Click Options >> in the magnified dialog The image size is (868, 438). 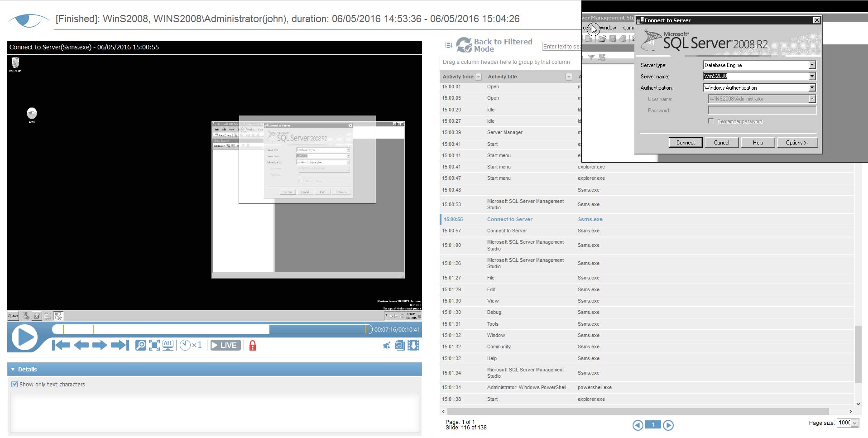point(797,143)
